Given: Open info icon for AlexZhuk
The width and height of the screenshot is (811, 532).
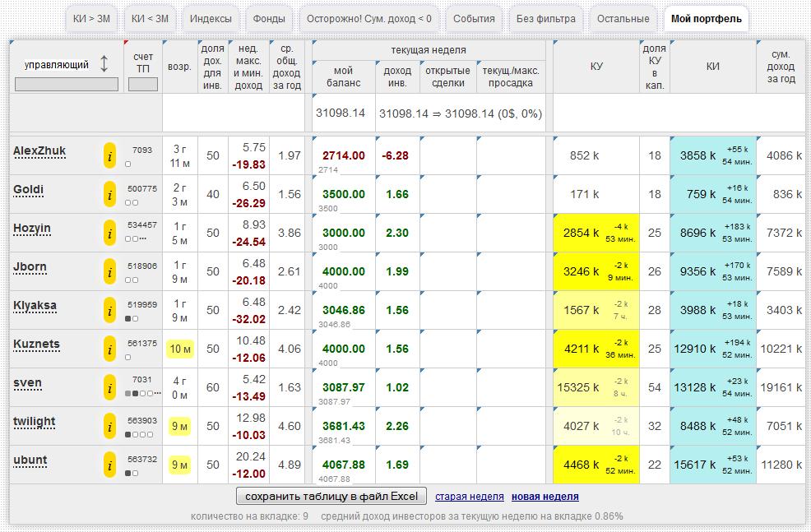Looking at the screenshot, I should [x=109, y=155].
